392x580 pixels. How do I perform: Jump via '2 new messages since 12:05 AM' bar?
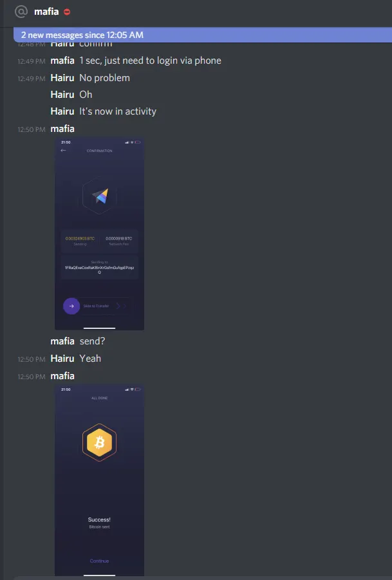[x=203, y=35]
